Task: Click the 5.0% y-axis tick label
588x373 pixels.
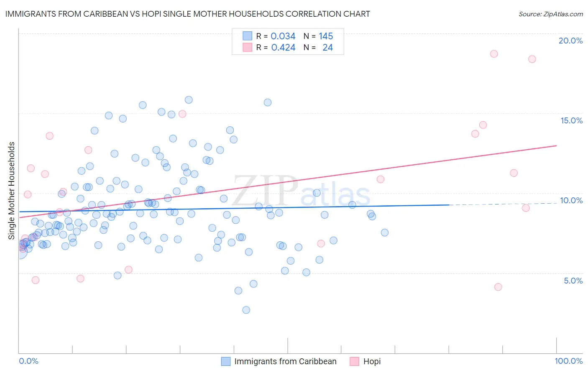Action: 573,281
